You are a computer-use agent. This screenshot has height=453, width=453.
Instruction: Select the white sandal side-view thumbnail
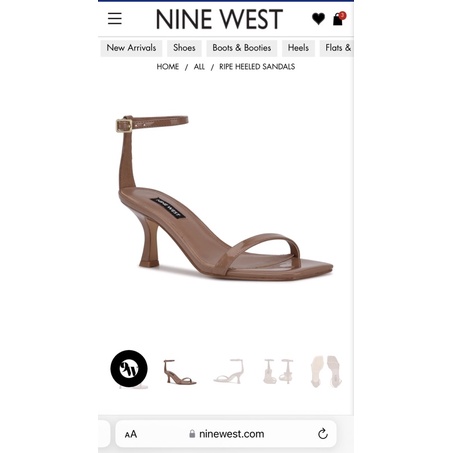coord(229,371)
